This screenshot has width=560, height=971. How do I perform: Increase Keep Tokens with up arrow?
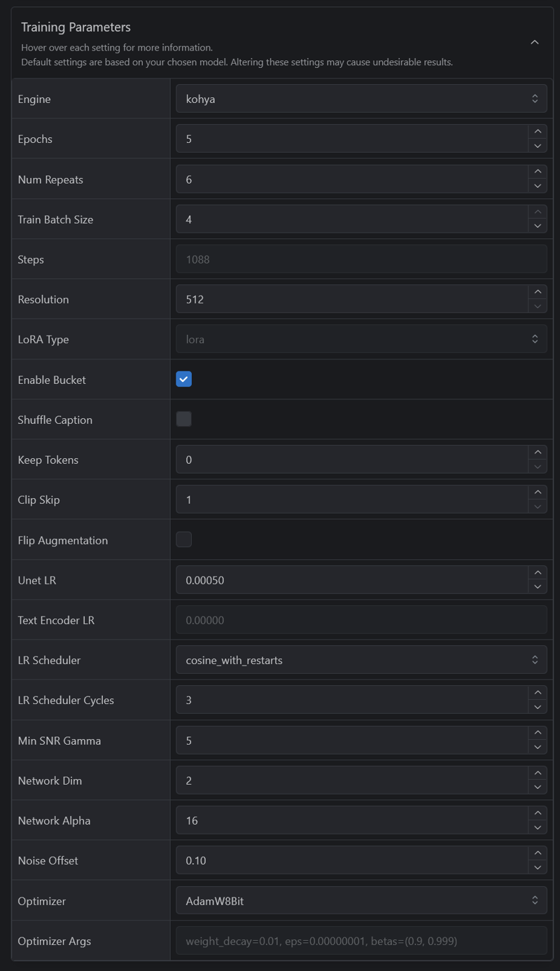(x=537, y=453)
